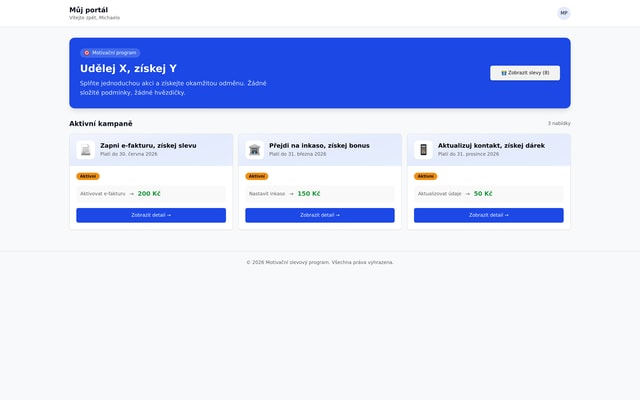
Task: Open the MP user avatar
Action: pos(564,13)
